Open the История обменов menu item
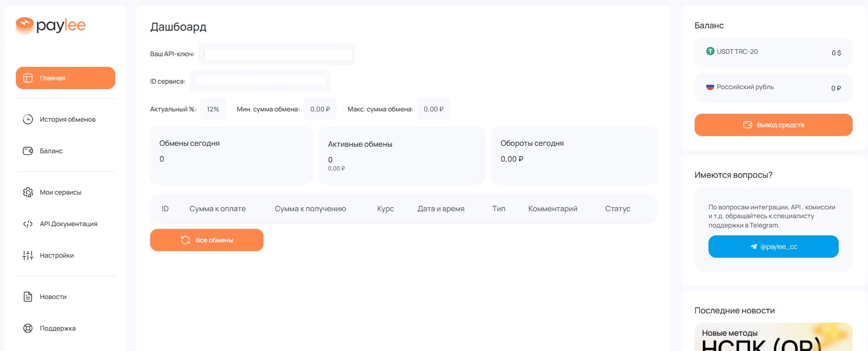This screenshot has width=868, height=351. tap(67, 119)
